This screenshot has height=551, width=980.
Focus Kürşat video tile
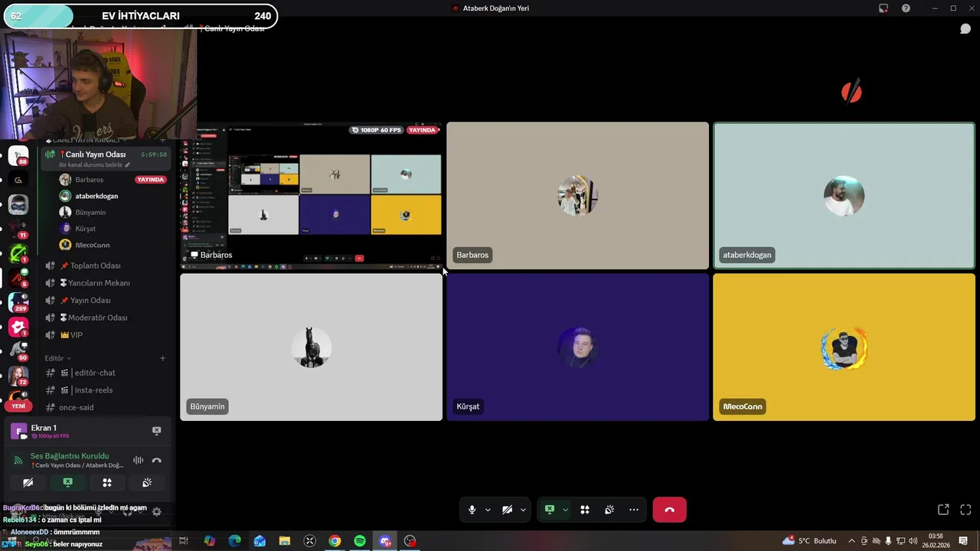click(x=577, y=347)
